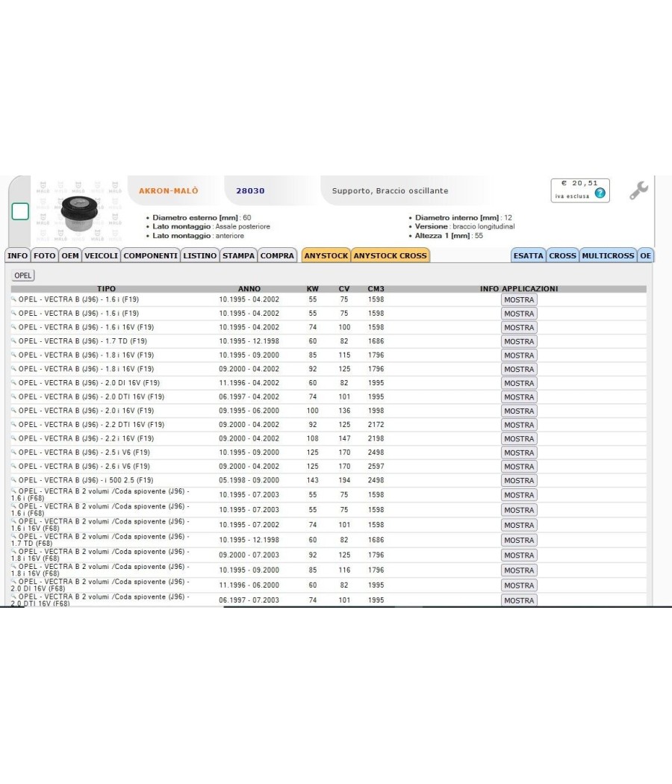Viewport: 672px width, 784px height.
Task: Select the OE tab
Action: point(646,255)
